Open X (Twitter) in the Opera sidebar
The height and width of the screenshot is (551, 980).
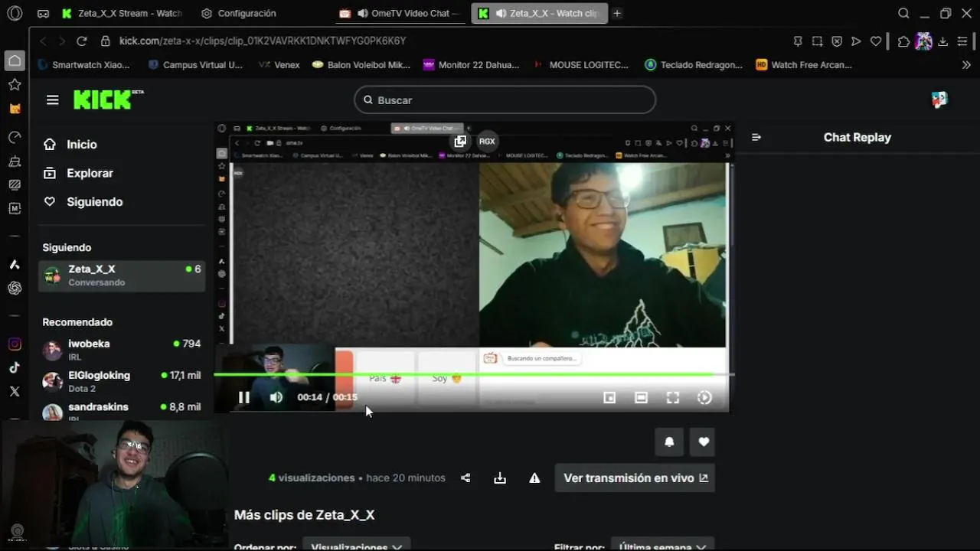pyautogui.click(x=15, y=391)
